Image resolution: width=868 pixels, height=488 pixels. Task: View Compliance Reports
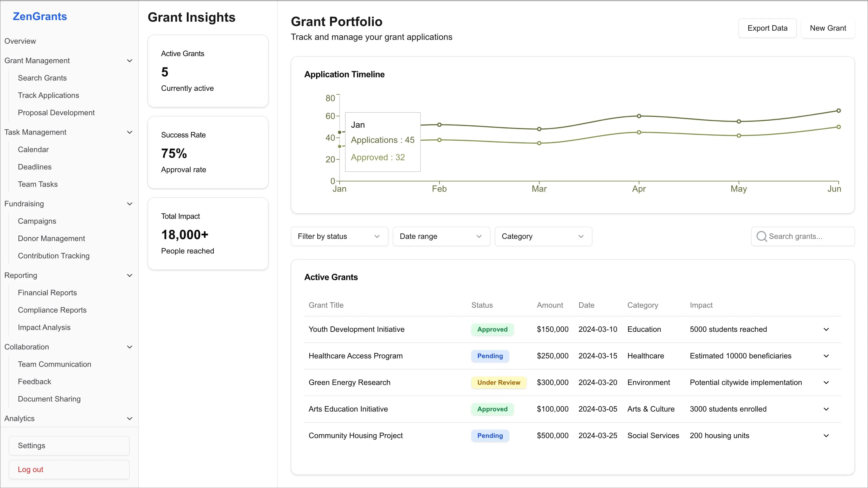pos(52,310)
